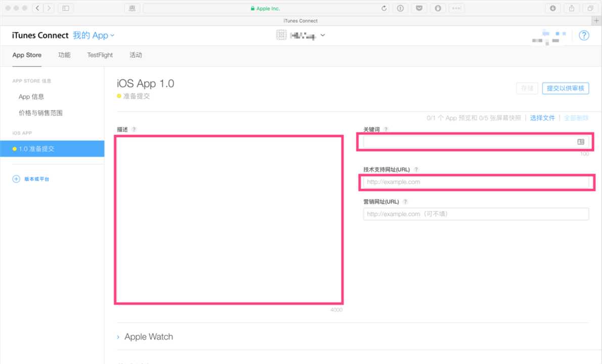
Task: Open the Pocket extension icon in the toolbar
Action: click(x=419, y=8)
